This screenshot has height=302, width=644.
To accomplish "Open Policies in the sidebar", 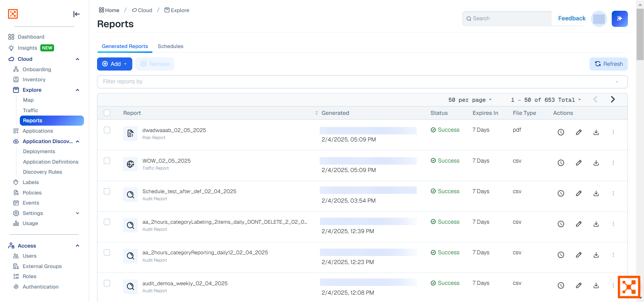I will [x=32, y=193].
